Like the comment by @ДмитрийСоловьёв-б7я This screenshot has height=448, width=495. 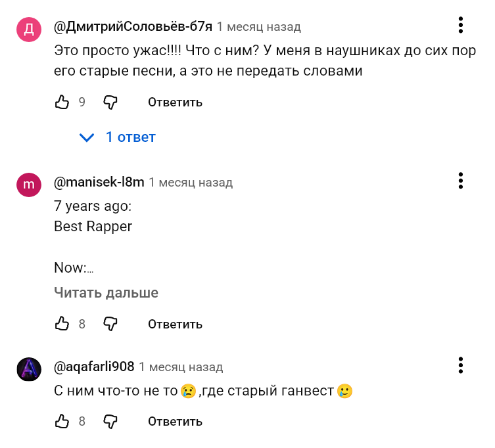62,102
